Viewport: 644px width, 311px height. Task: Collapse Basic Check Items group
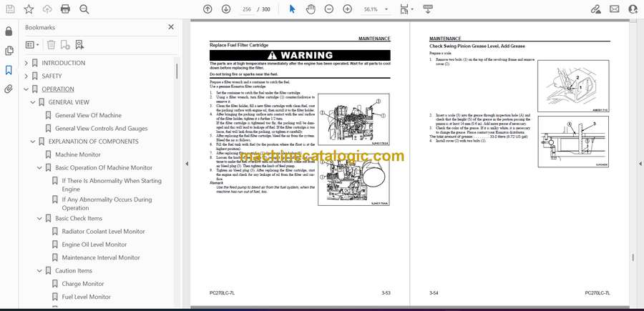(x=40, y=219)
